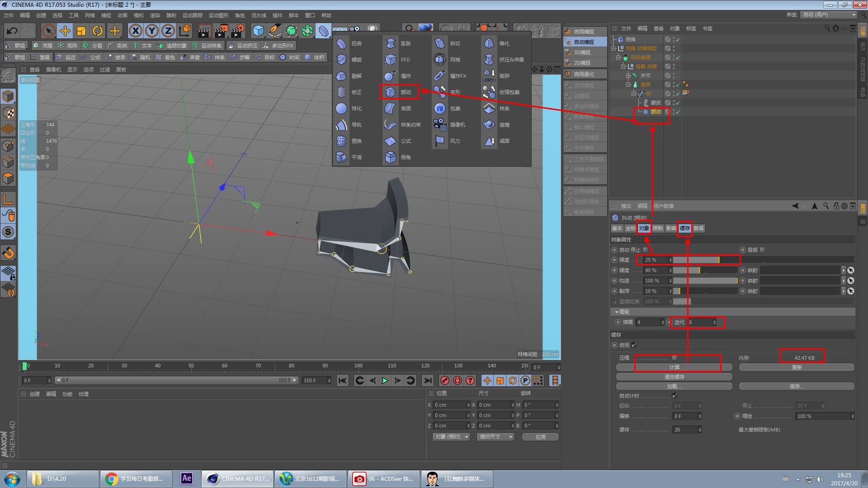The image size is (868, 488).
Task: Select the 扭曲 (Bend) deformer
Action: (x=342, y=43)
